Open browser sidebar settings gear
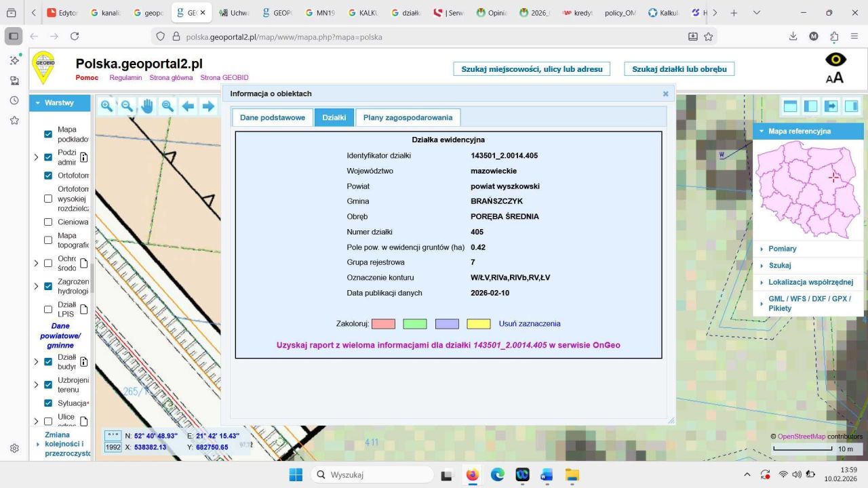Image resolution: width=868 pixels, height=488 pixels. pyautogui.click(x=14, y=448)
